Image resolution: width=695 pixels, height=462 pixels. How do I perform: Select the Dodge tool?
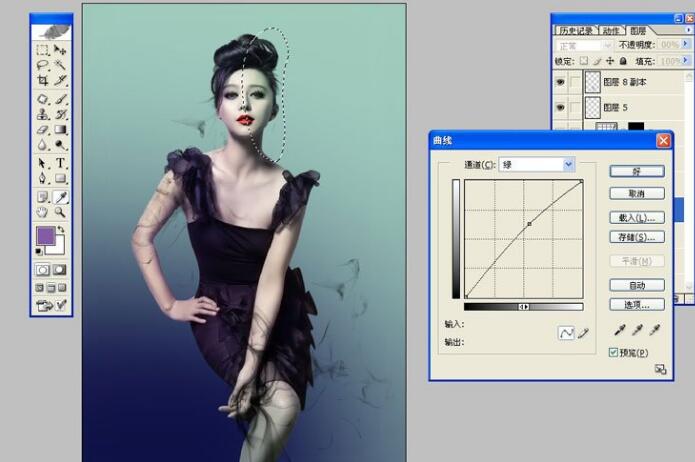(60, 145)
